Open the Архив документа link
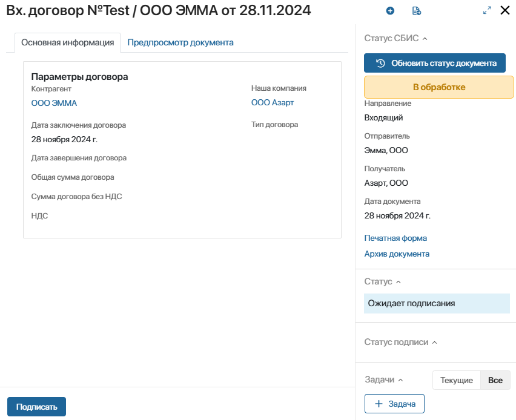This screenshot has height=420, width=516. click(397, 254)
